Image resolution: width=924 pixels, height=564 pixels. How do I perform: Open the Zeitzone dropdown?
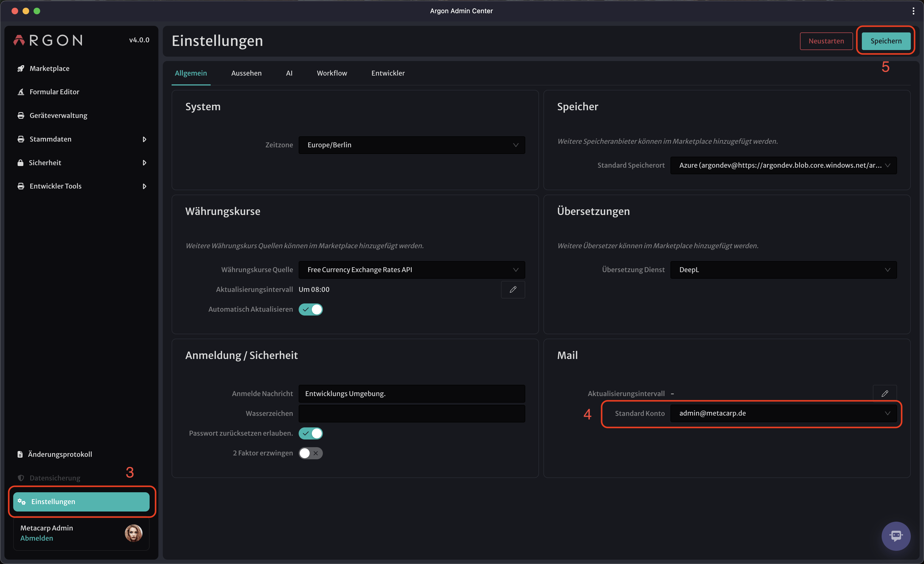[412, 145]
